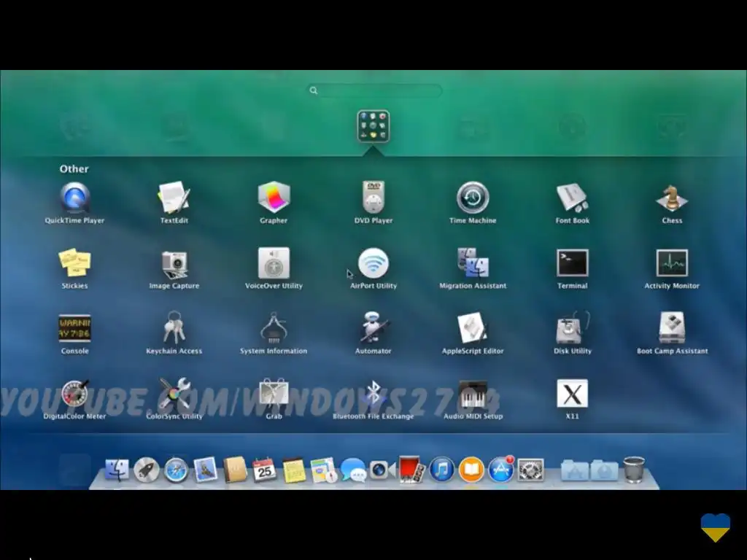747x560 pixels.
Task: Open Finder from the Dock
Action: click(117, 470)
